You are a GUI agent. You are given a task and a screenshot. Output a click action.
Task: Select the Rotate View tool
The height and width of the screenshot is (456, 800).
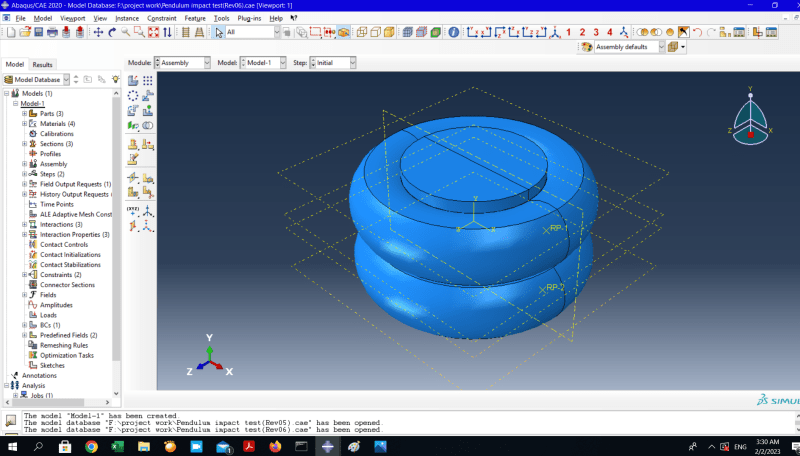point(112,32)
